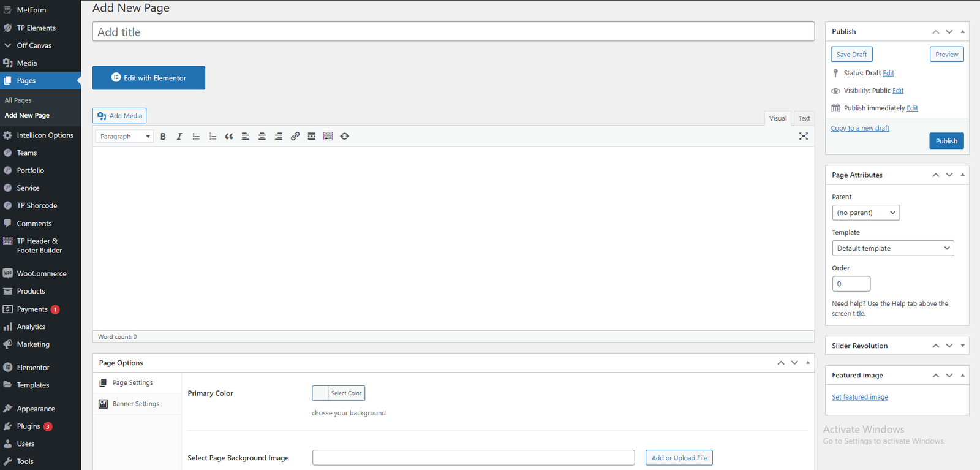Viewport: 980px width, 470px height.
Task: Click the Edit with Elementor button
Action: 149,78
